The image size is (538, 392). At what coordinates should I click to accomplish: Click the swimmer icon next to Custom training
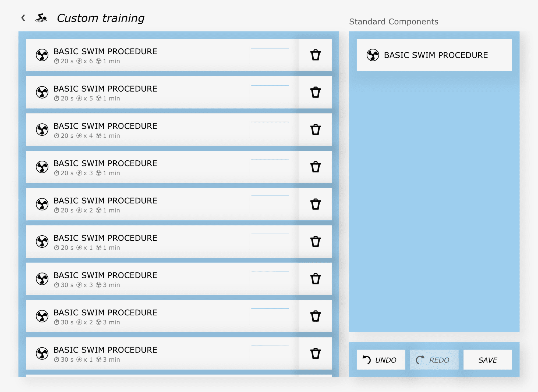41,17
